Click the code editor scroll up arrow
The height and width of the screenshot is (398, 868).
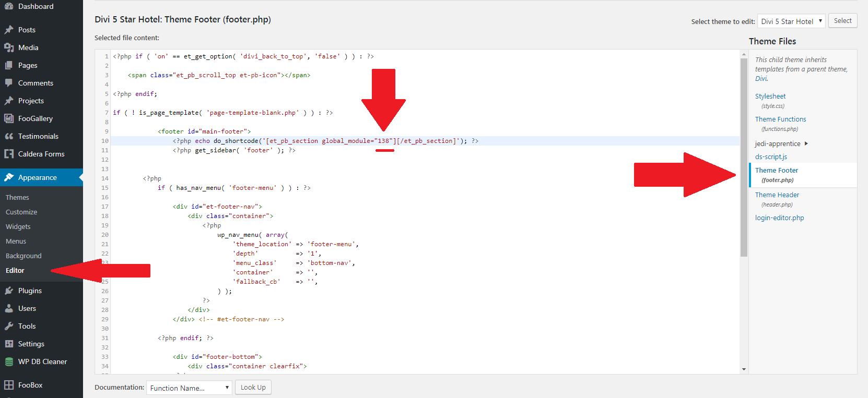pyautogui.click(x=744, y=54)
